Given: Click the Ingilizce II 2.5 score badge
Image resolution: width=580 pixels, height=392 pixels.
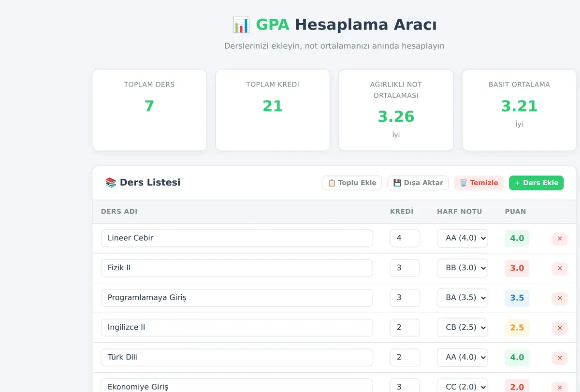Looking at the screenshot, I should (517, 328).
